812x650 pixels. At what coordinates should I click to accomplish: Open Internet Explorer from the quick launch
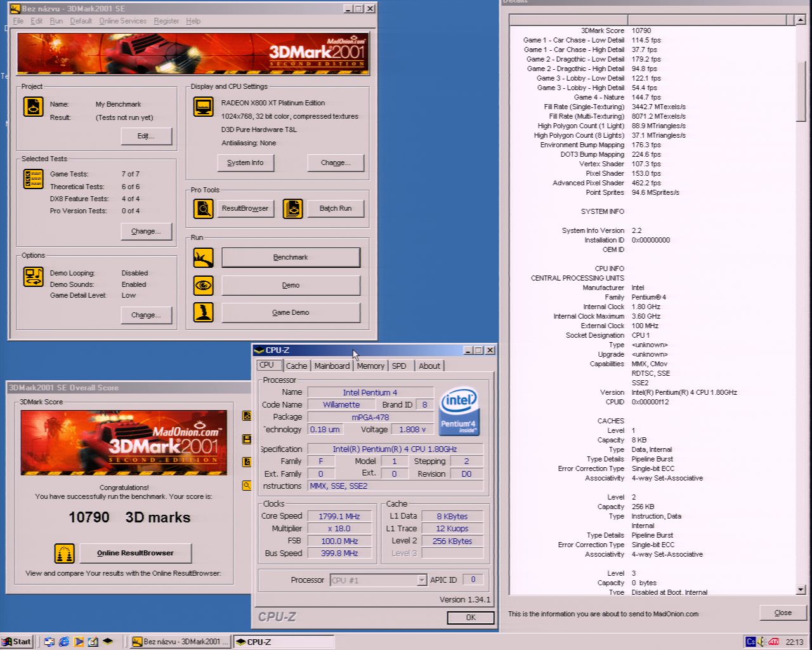(x=64, y=642)
